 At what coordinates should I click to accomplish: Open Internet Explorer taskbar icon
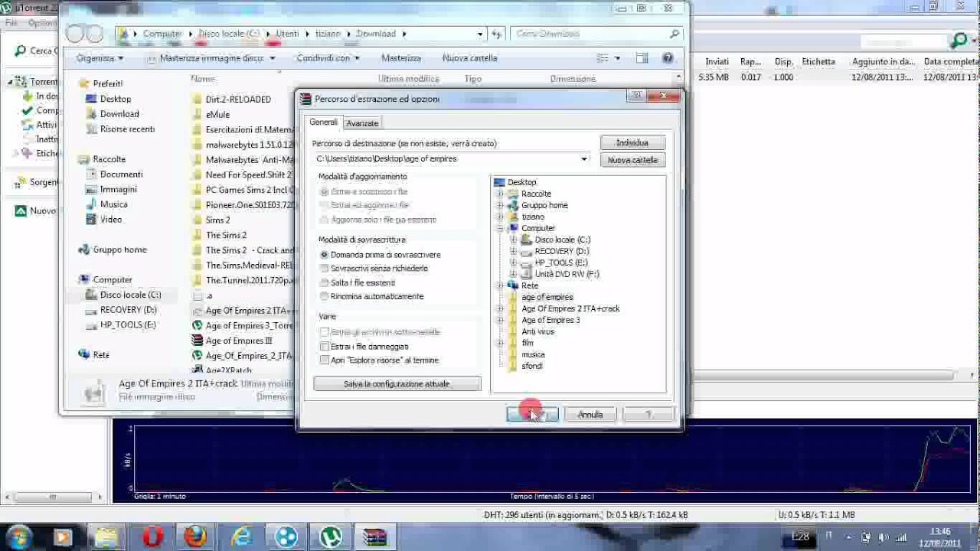pyautogui.click(x=241, y=536)
